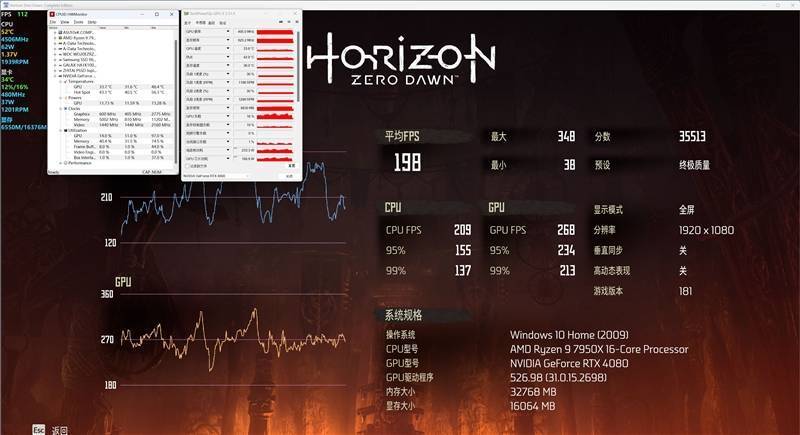
Task: Click the overlay FPS counter 112
Action: coord(22,14)
